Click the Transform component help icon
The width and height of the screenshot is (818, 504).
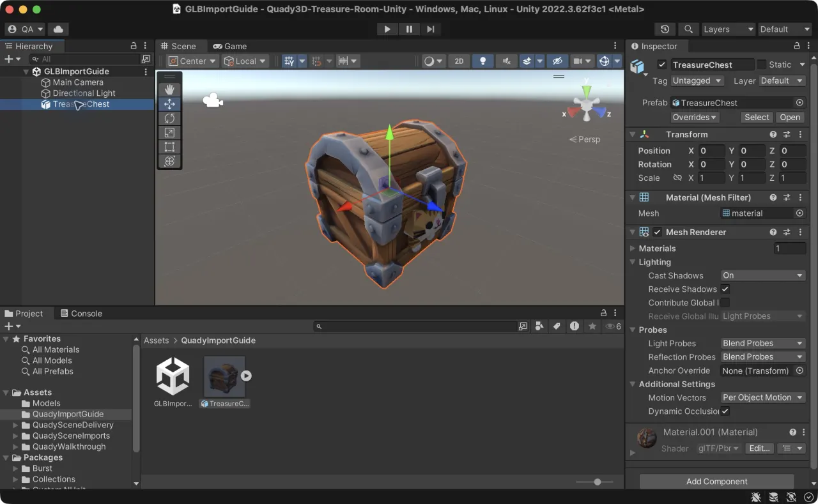773,135
